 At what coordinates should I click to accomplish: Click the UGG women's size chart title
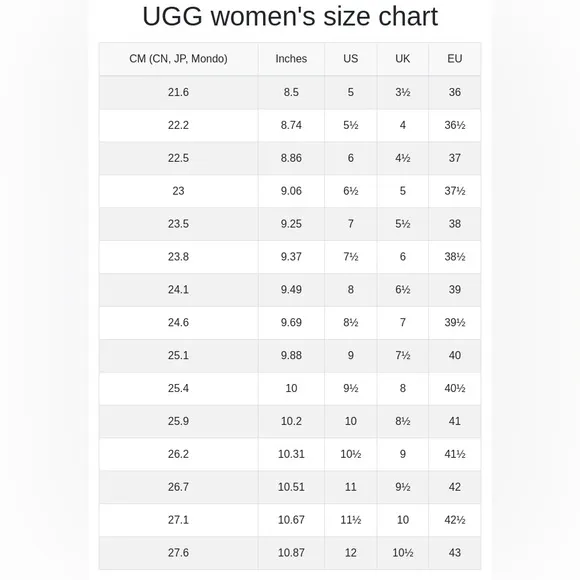click(290, 17)
